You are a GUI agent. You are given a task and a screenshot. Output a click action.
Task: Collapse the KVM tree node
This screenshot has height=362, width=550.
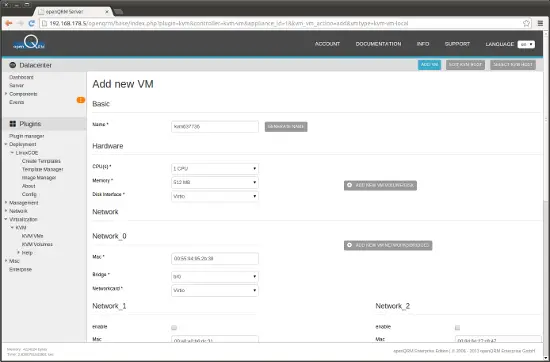tap(12, 228)
